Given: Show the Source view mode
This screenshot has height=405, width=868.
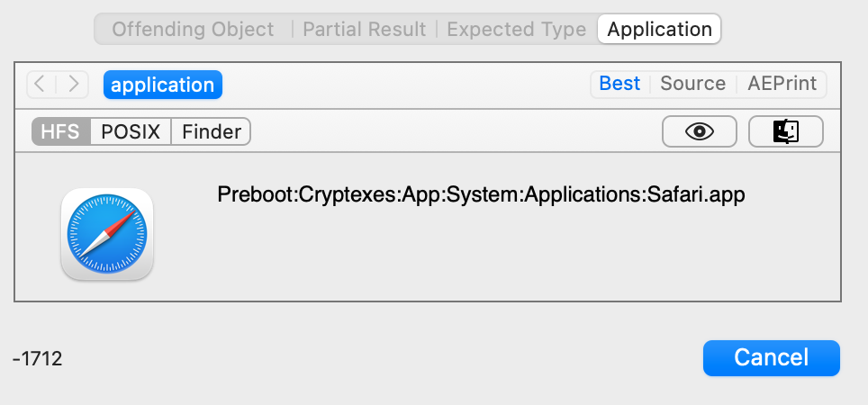Looking at the screenshot, I should [x=692, y=84].
